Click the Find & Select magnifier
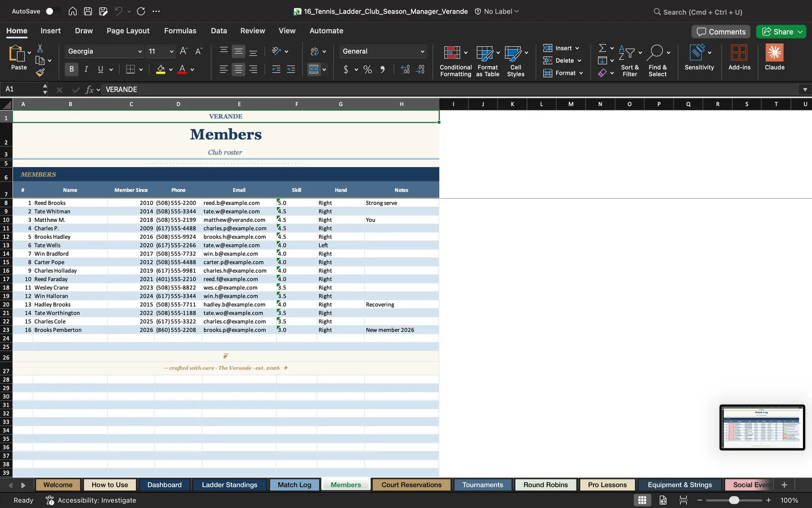 point(658,60)
